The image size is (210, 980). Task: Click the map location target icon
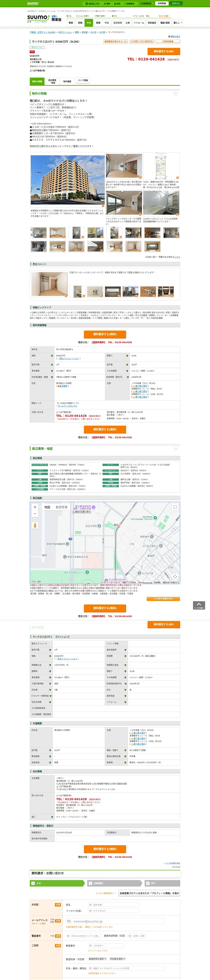175,576
